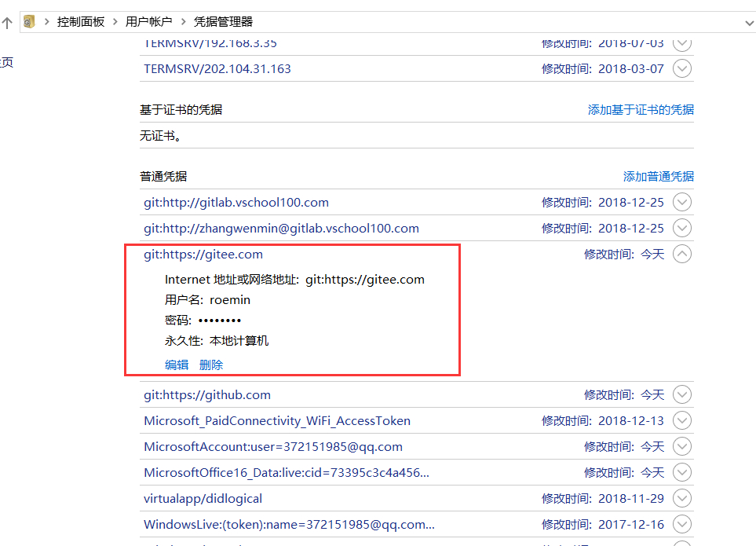Click 用户帐户 in the breadcrumb
Screen dimensions: 756x546
click(148, 22)
